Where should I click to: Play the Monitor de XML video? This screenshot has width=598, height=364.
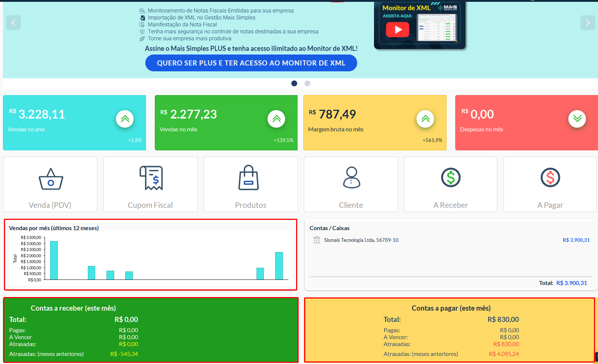tap(397, 30)
